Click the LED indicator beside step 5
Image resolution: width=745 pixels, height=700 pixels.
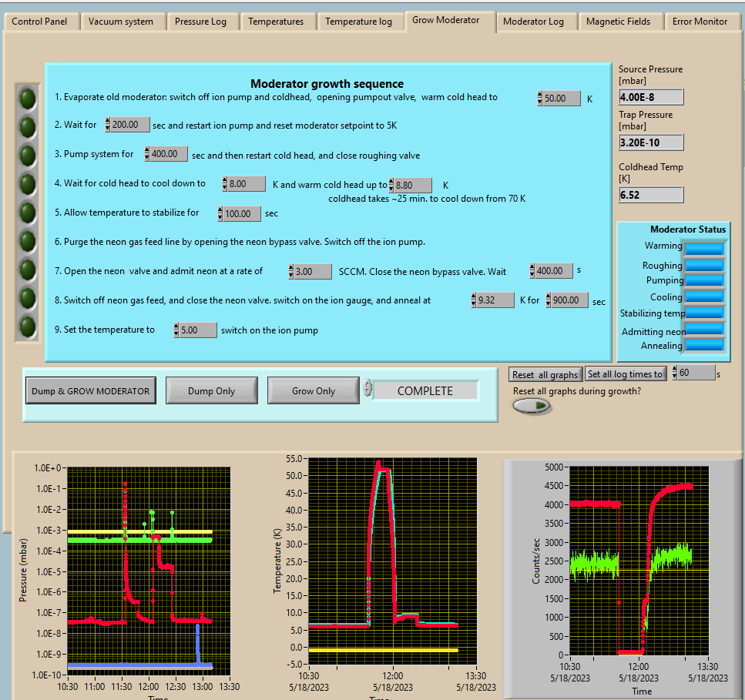pyautogui.click(x=28, y=213)
